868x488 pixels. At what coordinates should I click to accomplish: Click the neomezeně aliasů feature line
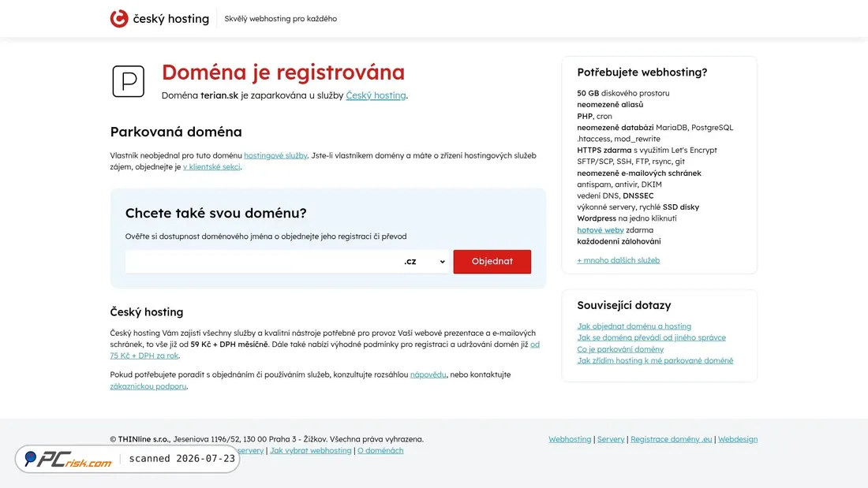click(610, 105)
